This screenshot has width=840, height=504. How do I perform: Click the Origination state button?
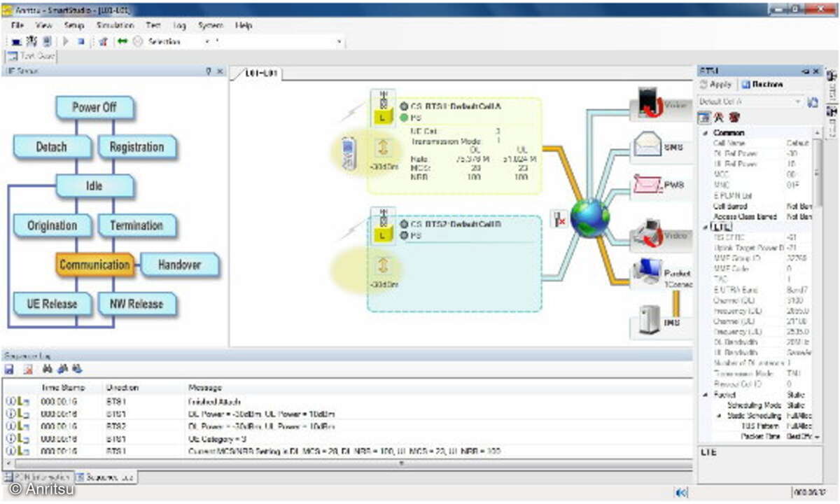click(x=52, y=225)
